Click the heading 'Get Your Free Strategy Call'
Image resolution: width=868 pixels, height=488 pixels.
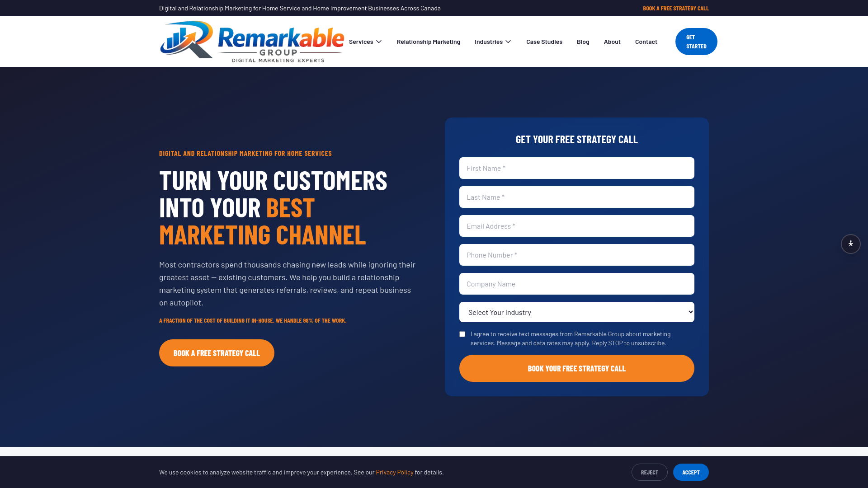point(577,139)
